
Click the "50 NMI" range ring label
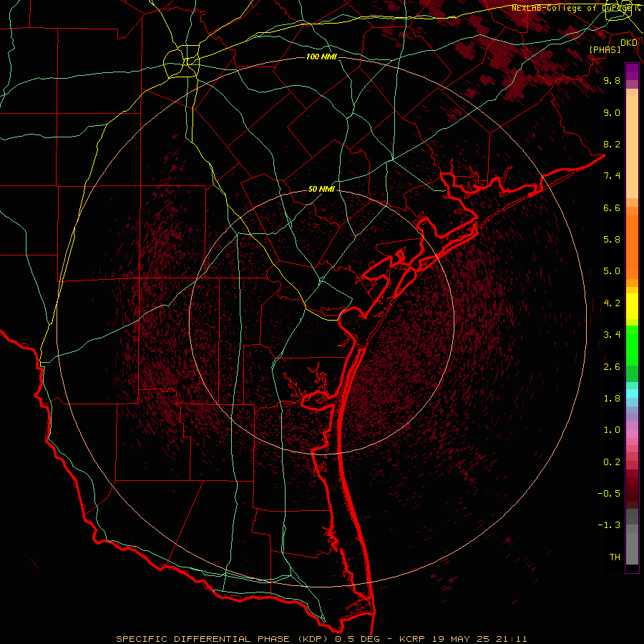321,190
